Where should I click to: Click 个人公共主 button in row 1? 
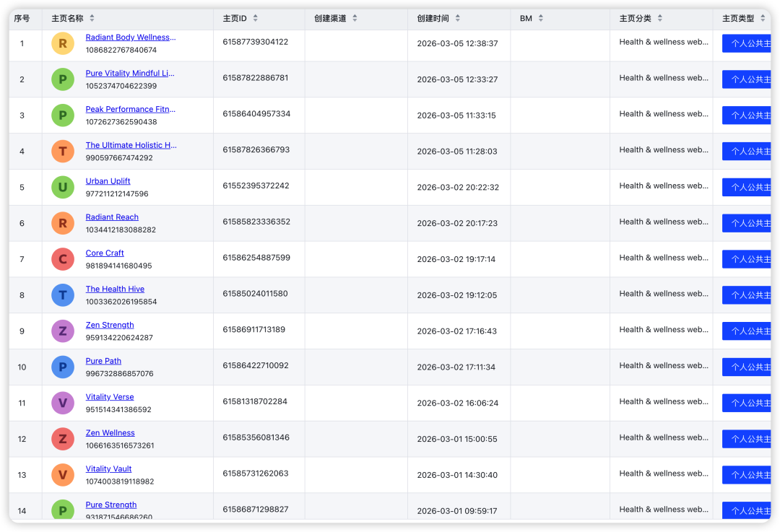(x=747, y=43)
